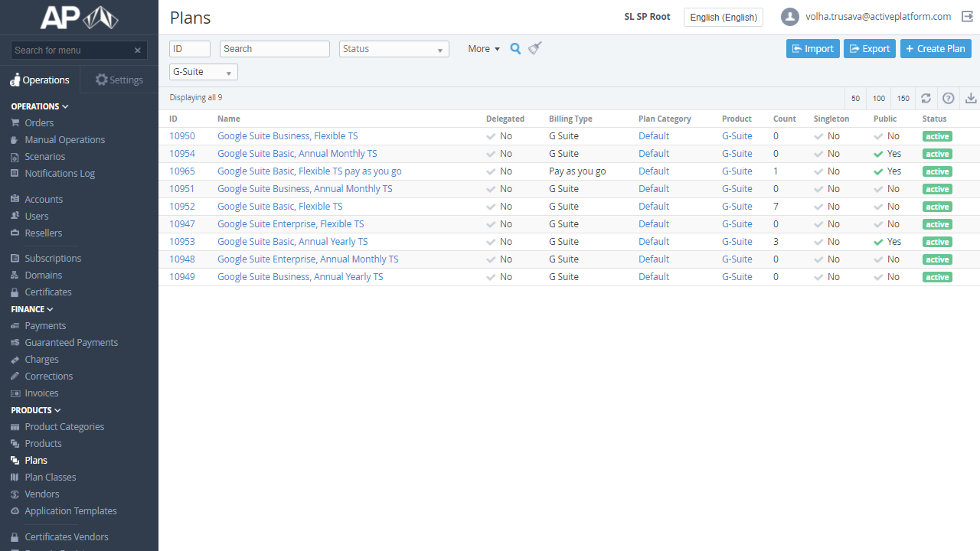980x551 pixels.
Task: Focus the Search for menu box
Action: [x=72, y=51]
